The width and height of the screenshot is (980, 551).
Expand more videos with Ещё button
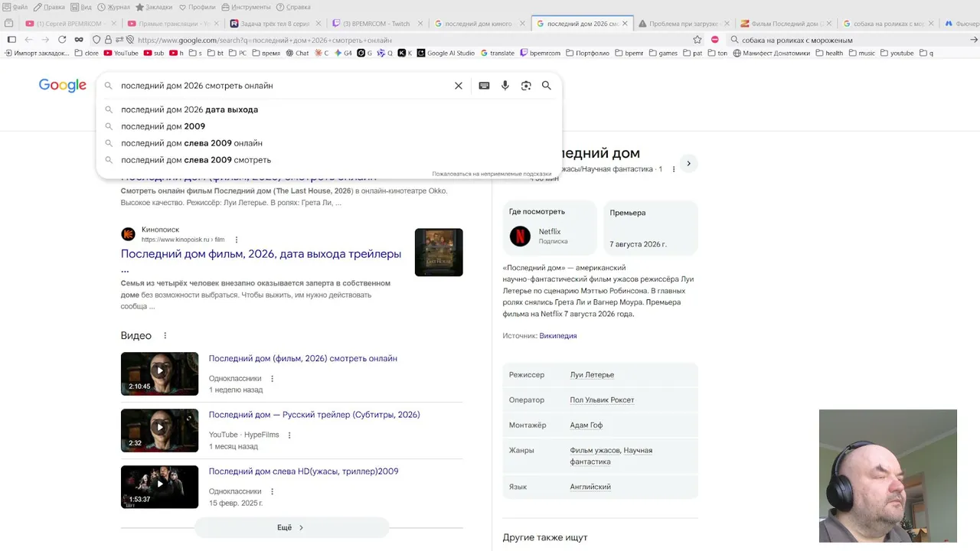pyautogui.click(x=291, y=527)
